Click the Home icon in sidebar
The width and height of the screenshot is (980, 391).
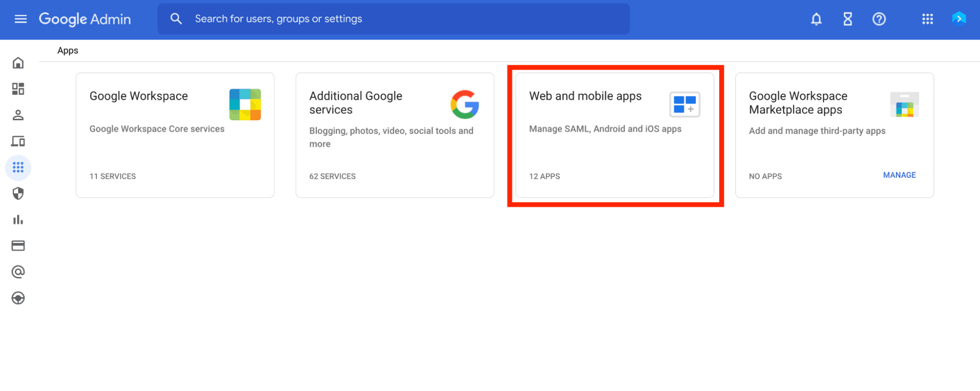tap(18, 63)
